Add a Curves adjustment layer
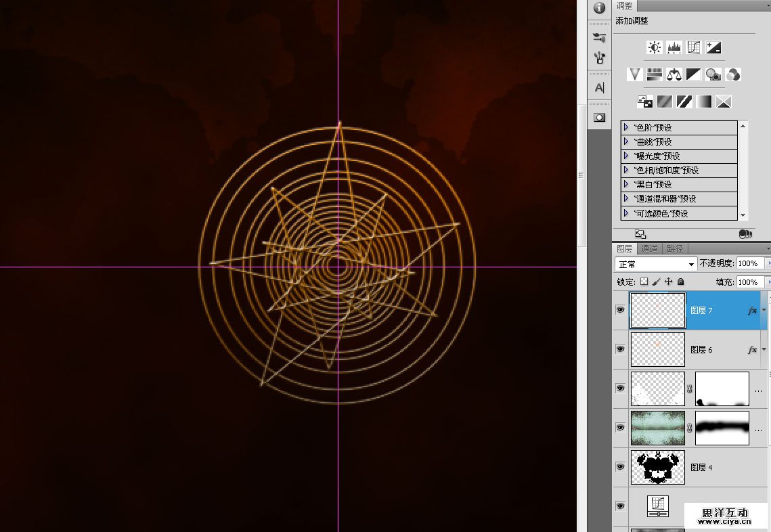The height and width of the screenshot is (532, 771). coord(693,47)
